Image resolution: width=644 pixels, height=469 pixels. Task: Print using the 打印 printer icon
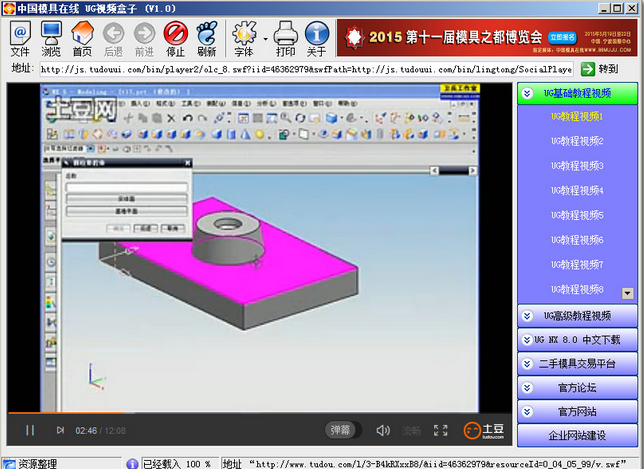[x=285, y=39]
